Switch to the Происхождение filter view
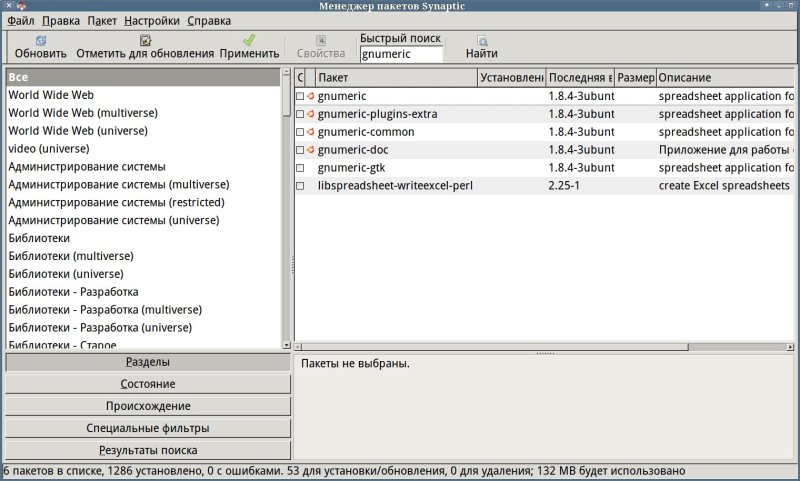Image resolution: width=800 pixels, height=481 pixels. [x=148, y=406]
